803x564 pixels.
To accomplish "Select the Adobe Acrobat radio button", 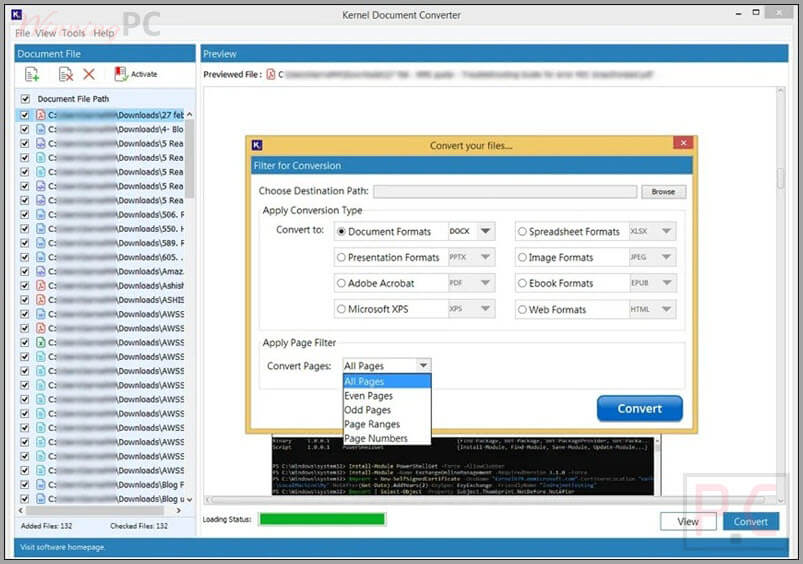I will tap(341, 283).
